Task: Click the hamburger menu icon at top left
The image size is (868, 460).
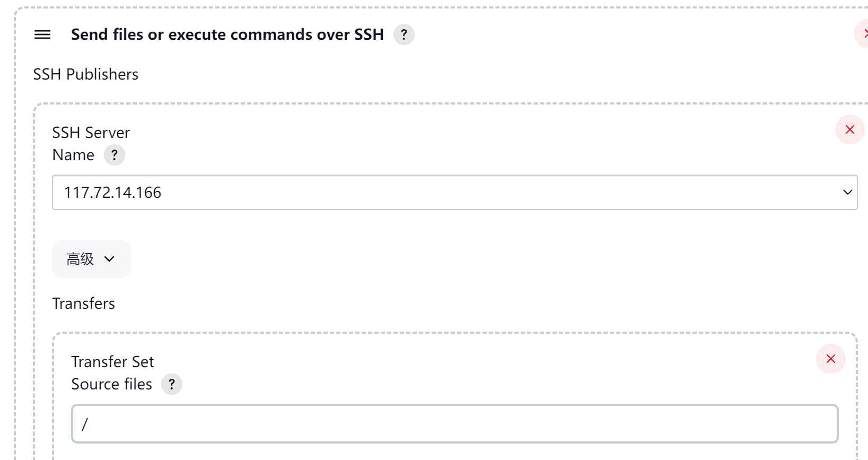Action: (x=42, y=35)
